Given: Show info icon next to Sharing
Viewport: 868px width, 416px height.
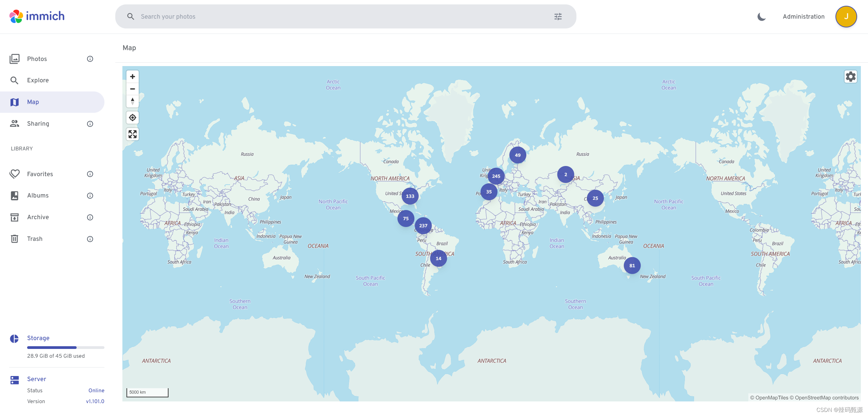Looking at the screenshot, I should pos(90,124).
